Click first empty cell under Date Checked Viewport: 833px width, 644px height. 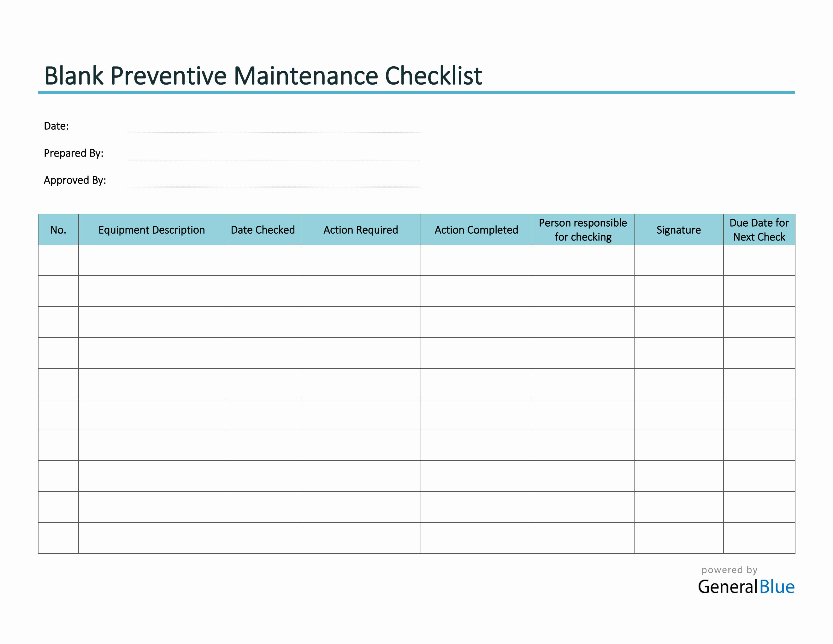(x=263, y=260)
